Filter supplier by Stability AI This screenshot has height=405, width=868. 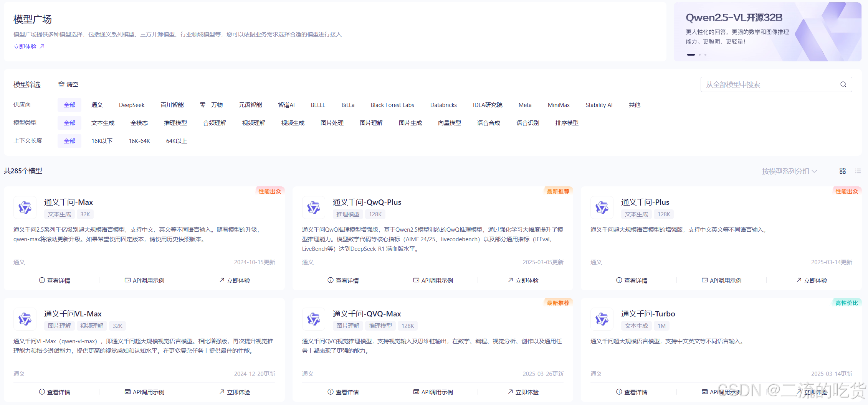(x=599, y=105)
